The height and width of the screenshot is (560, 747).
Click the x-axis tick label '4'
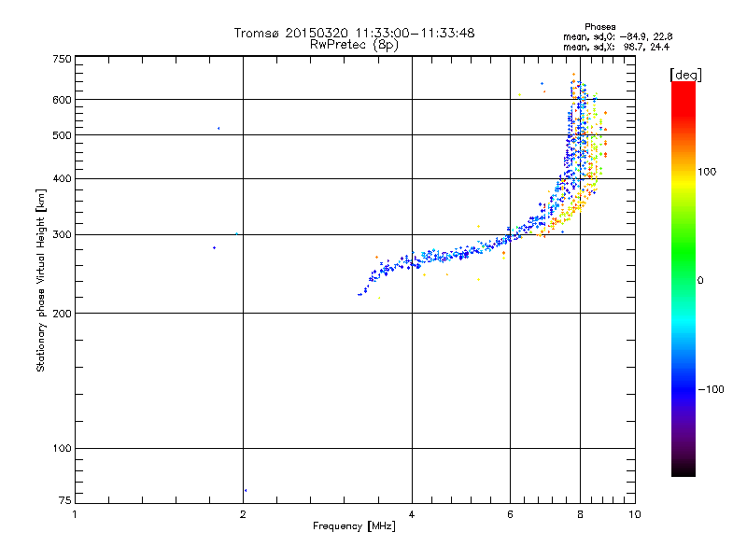pos(412,514)
